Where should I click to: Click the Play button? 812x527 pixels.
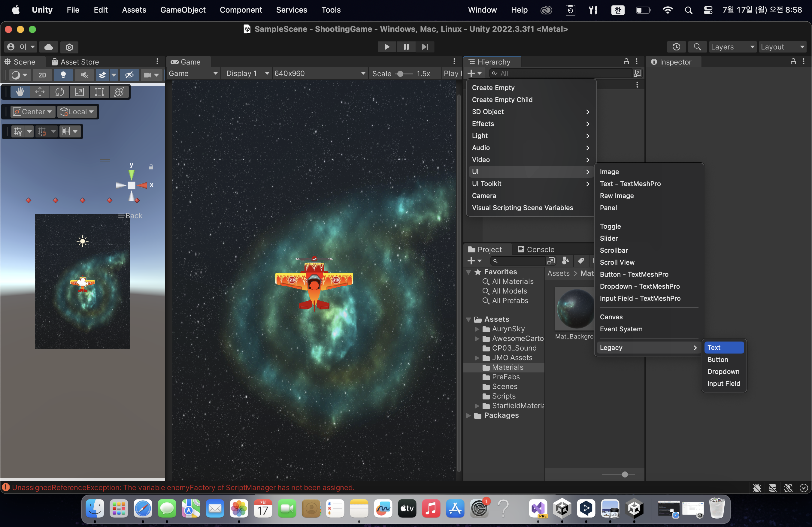(x=386, y=47)
